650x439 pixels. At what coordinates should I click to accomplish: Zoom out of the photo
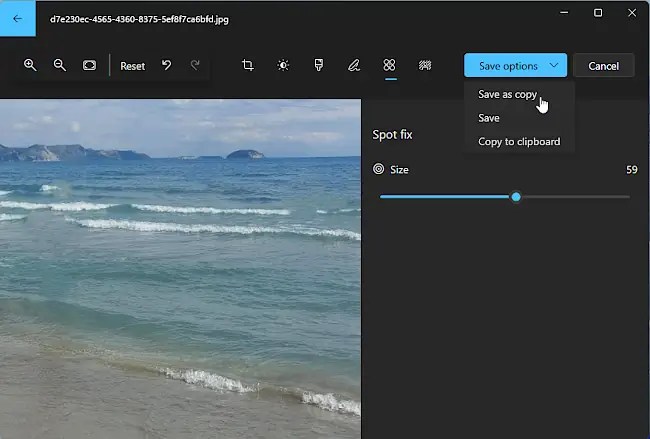60,65
